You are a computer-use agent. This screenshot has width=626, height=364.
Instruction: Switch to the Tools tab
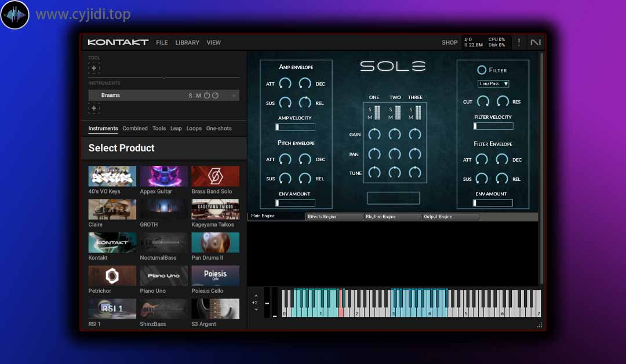pyautogui.click(x=159, y=129)
